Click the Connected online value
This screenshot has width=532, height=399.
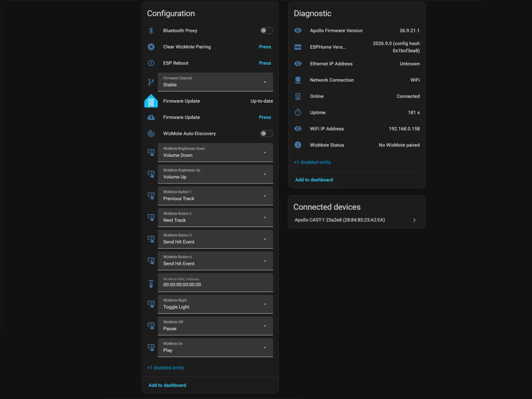coord(408,96)
